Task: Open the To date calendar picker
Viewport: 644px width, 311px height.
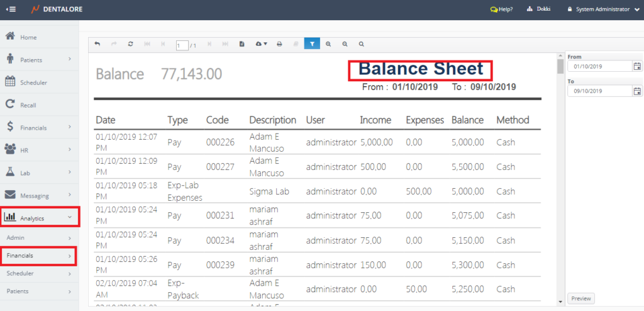Action: point(637,91)
